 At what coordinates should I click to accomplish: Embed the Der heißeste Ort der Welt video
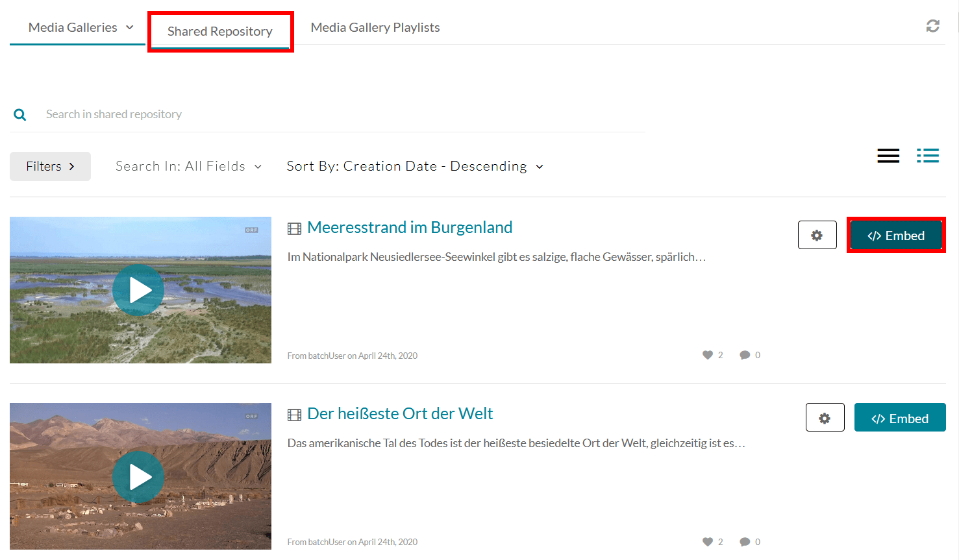[899, 419]
